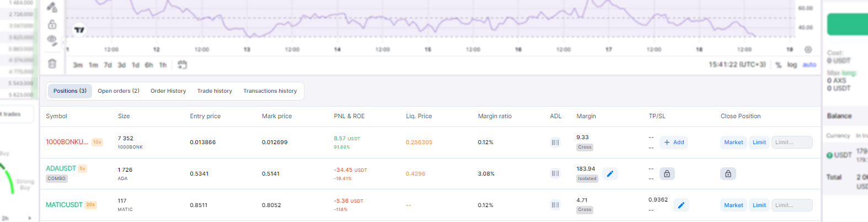The width and height of the screenshot is (868, 222).
Task: Click the chart settings gear icon
Action: 808,50
